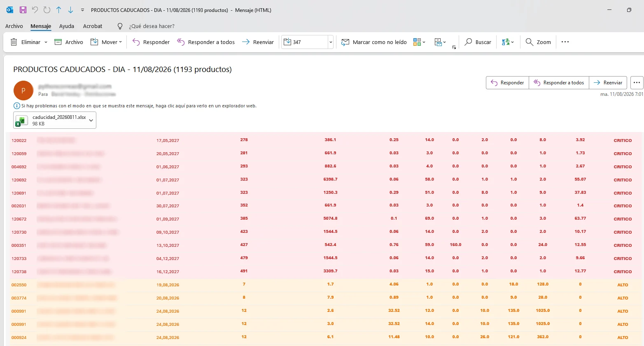Click value 1025.0 in first 000991 row
Viewport: 644px width, 346px height.
pos(543,311)
